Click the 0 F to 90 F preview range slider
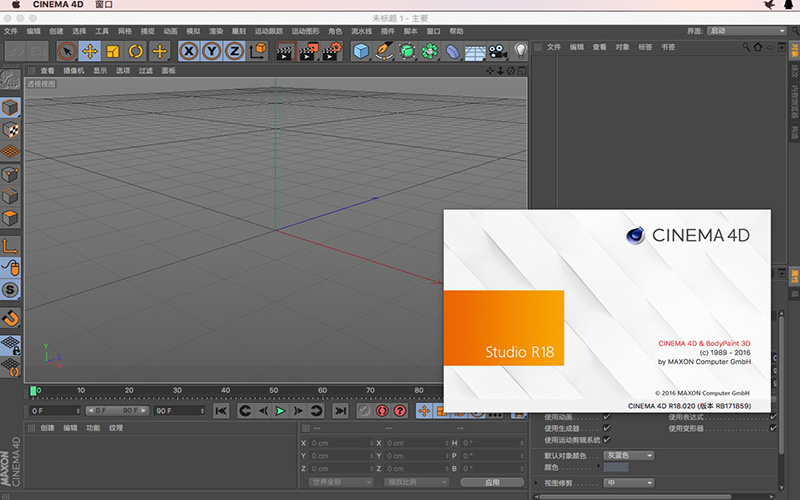The width and height of the screenshot is (800, 500). click(117, 411)
